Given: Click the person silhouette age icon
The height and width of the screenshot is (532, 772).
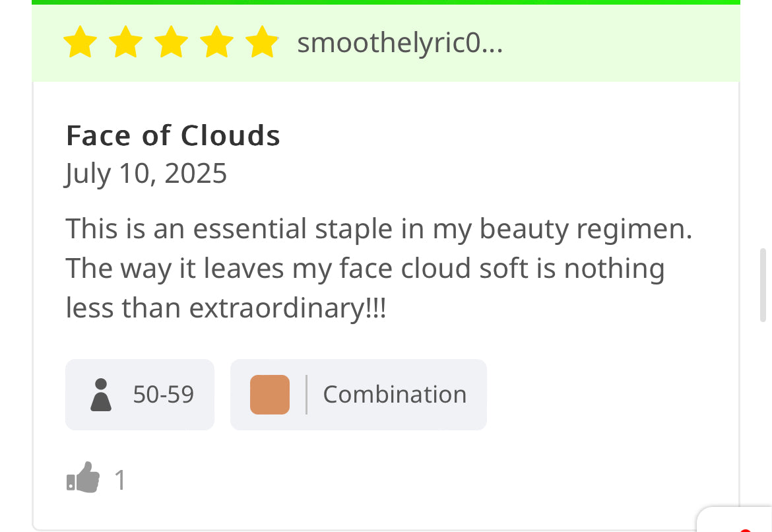Looking at the screenshot, I should [x=100, y=395].
